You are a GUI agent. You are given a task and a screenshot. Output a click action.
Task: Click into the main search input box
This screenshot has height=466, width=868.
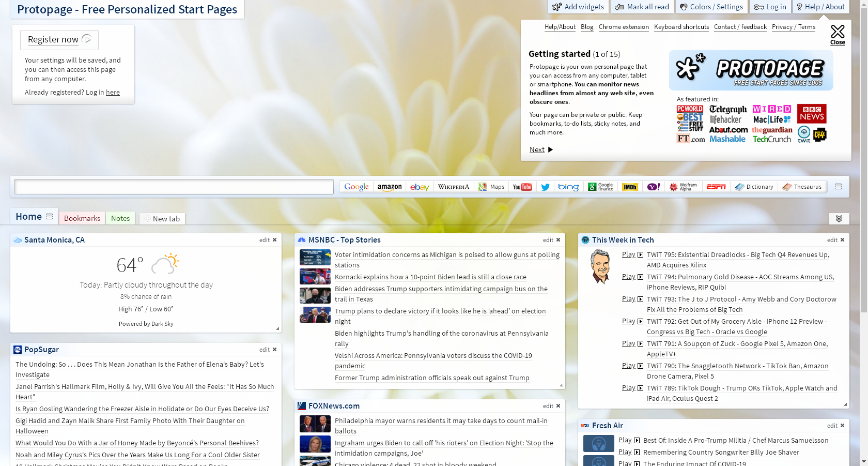[x=174, y=187]
